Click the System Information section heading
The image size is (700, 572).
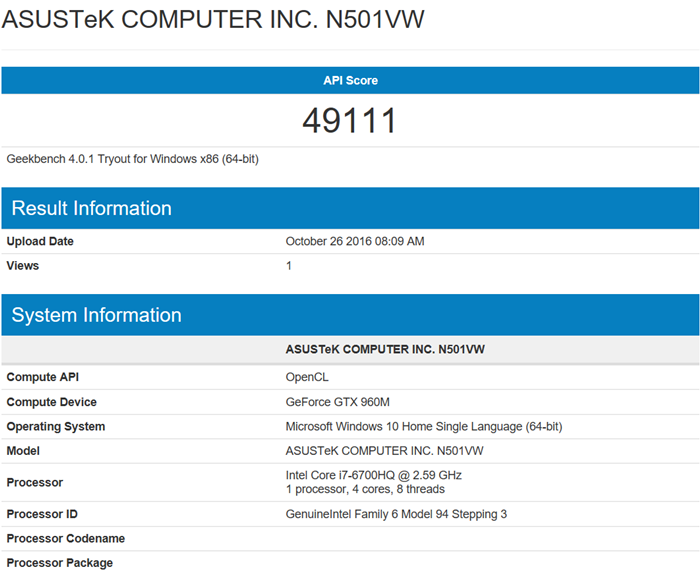(x=96, y=315)
